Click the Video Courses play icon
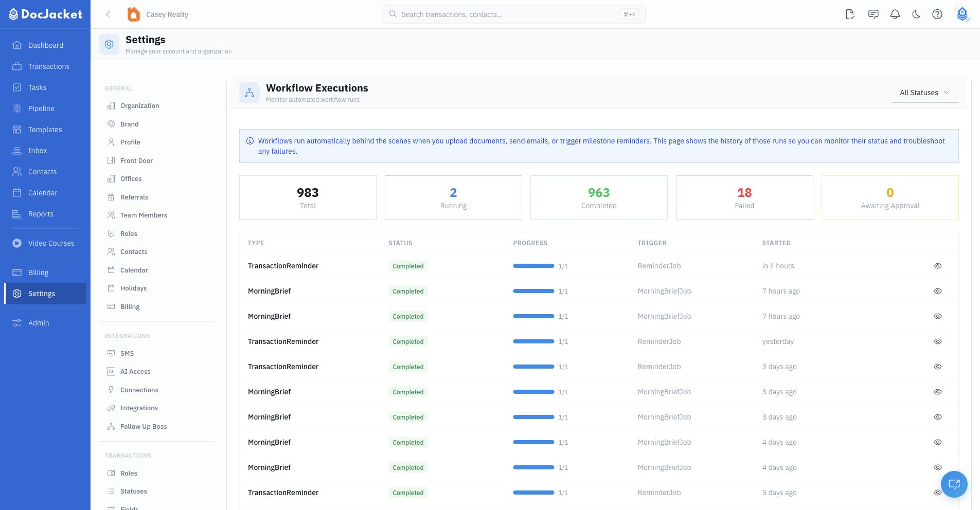Image resolution: width=980 pixels, height=510 pixels. coord(17,243)
